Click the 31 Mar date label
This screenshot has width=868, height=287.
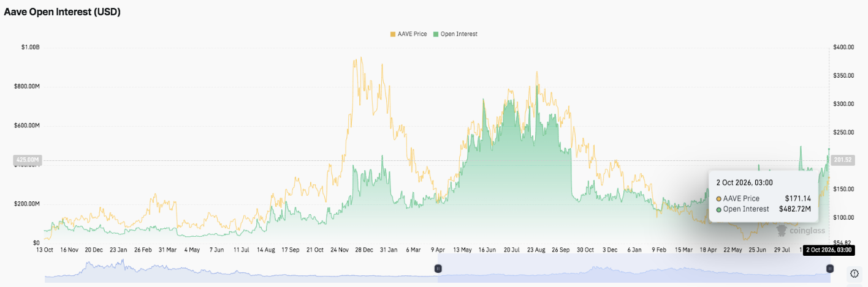(x=167, y=250)
